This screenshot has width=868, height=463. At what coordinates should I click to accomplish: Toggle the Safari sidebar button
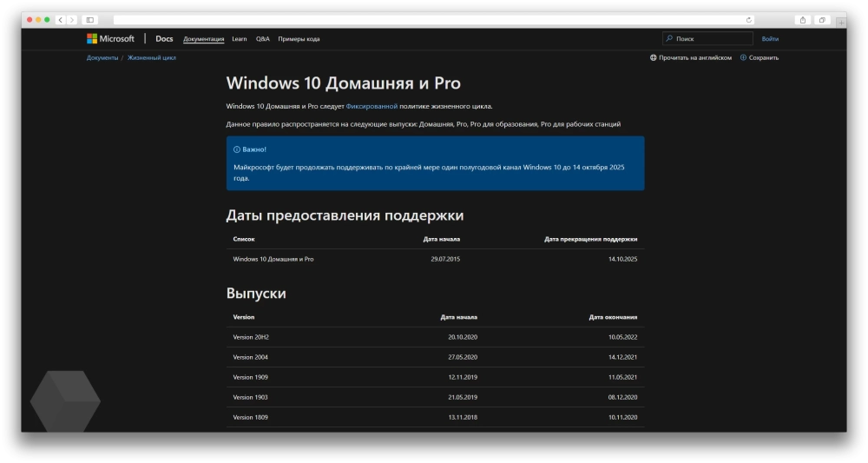[x=90, y=20]
